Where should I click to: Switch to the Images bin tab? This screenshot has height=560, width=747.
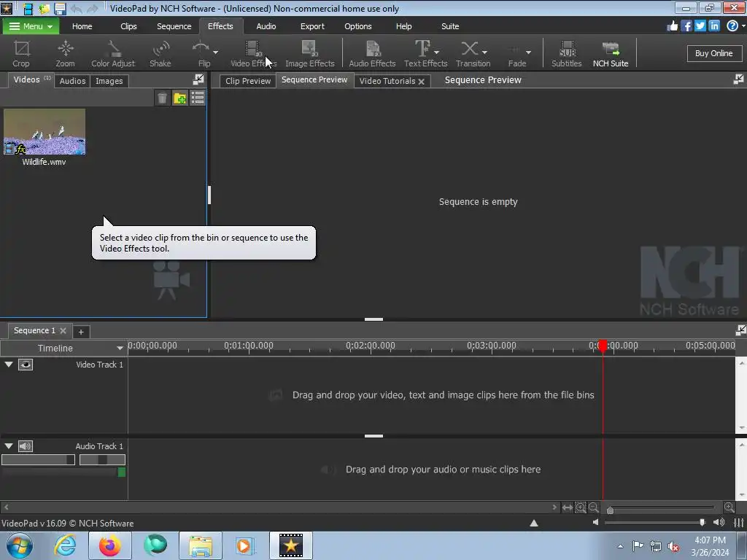[x=109, y=81]
